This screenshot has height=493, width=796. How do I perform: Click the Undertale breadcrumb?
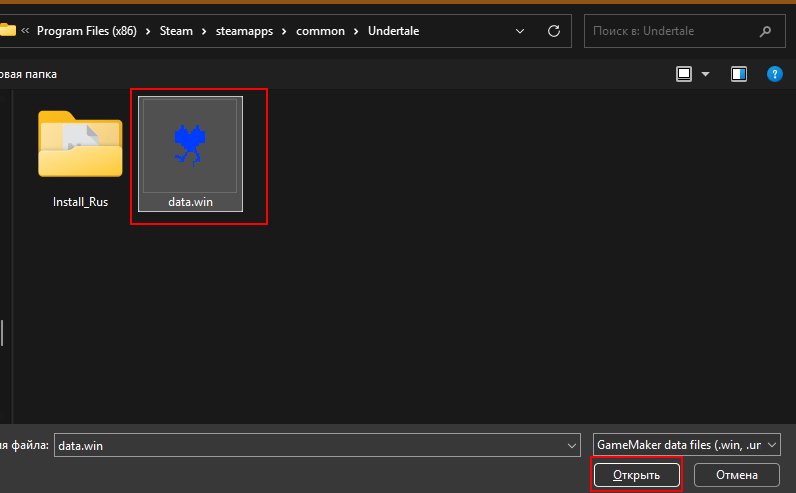coord(393,31)
